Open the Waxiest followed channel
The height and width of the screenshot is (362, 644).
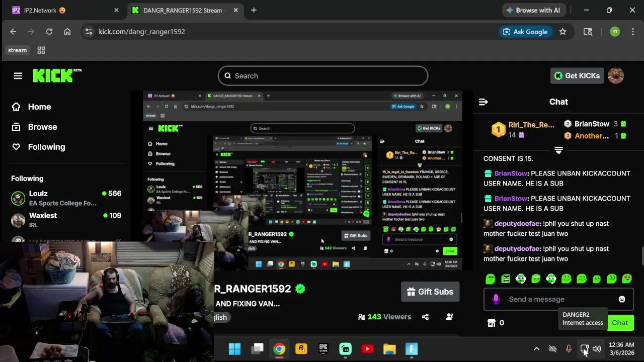(66, 220)
